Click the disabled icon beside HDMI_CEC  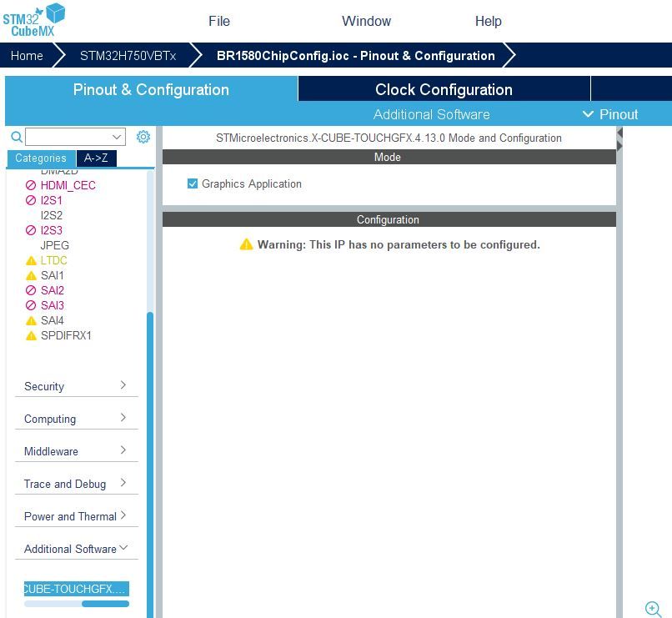pyautogui.click(x=31, y=185)
